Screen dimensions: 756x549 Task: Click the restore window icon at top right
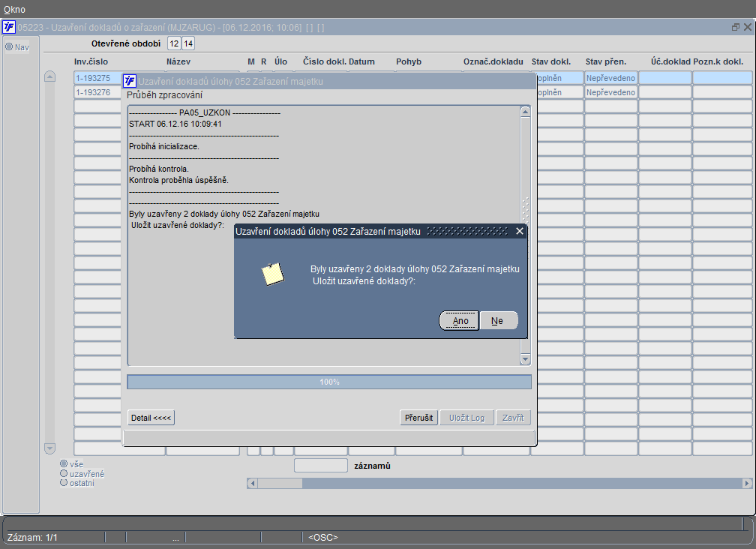click(x=735, y=28)
